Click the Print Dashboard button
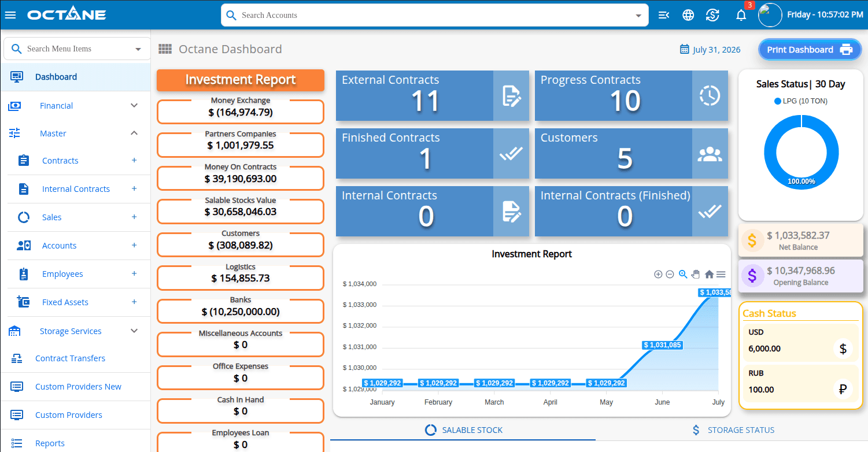The width and height of the screenshot is (868, 452). pos(810,50)
